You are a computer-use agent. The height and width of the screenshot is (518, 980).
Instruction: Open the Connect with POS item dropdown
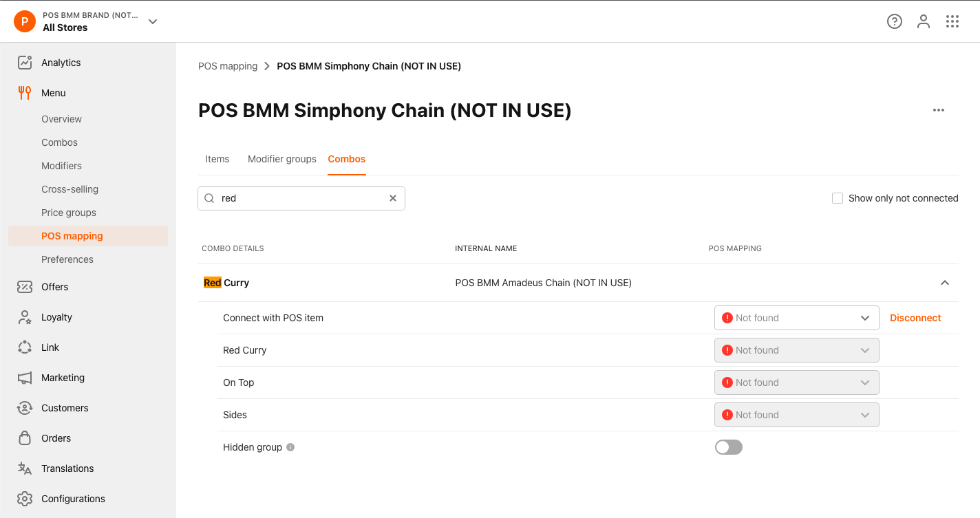797,318
